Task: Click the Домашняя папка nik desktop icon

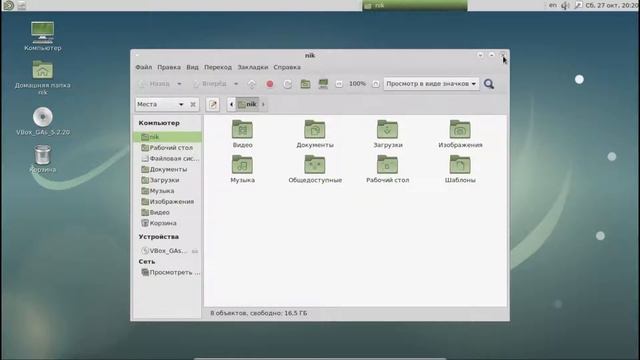Action: coord(42,78)
